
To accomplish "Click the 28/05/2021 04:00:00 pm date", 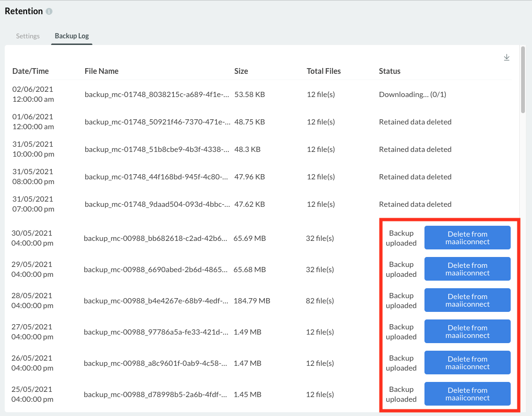I will point(32,301).
